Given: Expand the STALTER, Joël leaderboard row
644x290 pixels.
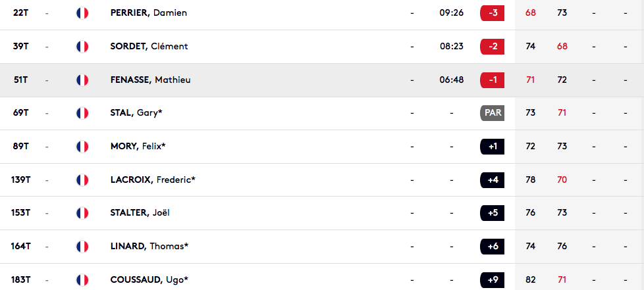Looking at the screenshot, I should tap(322, 213).
